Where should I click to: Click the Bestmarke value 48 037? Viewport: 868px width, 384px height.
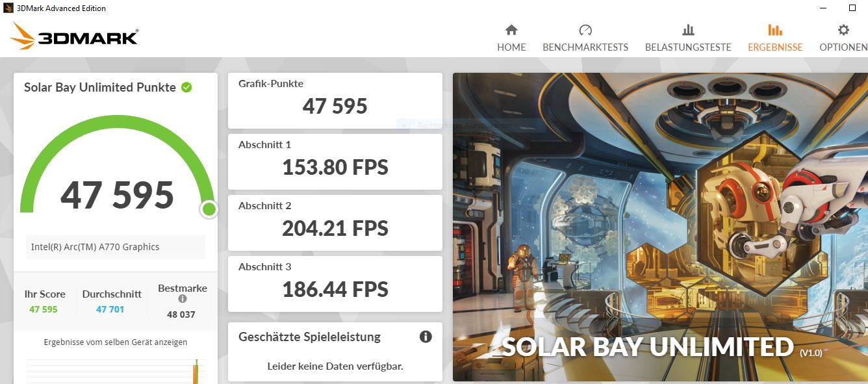coord(181,314)
